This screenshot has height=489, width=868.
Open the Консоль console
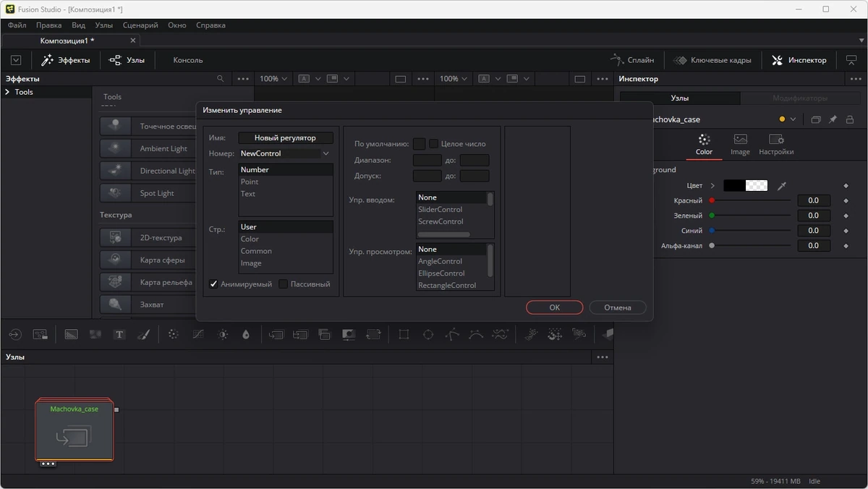pyautogui.click(x=188, y=60)
